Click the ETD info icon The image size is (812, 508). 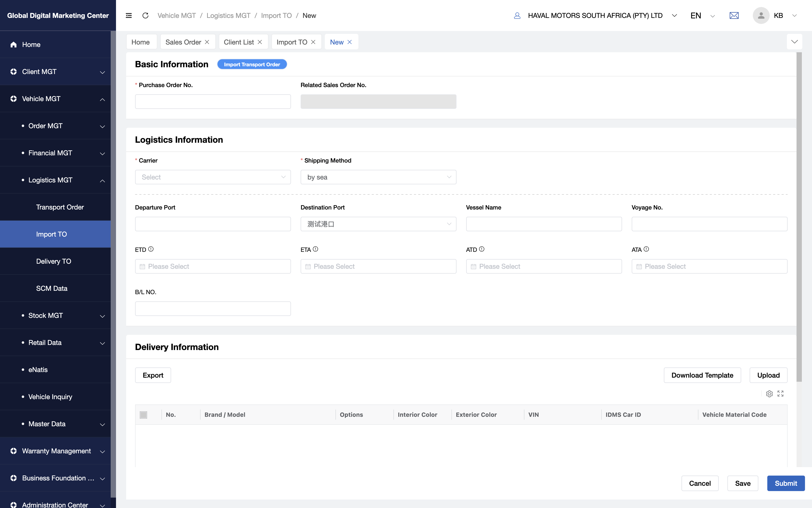(x=151, y=249)
